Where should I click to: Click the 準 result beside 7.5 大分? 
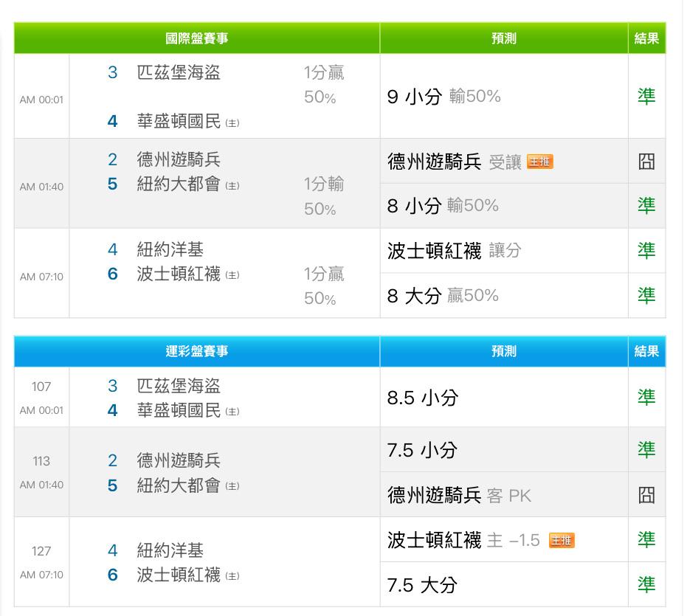click(646, 584)
